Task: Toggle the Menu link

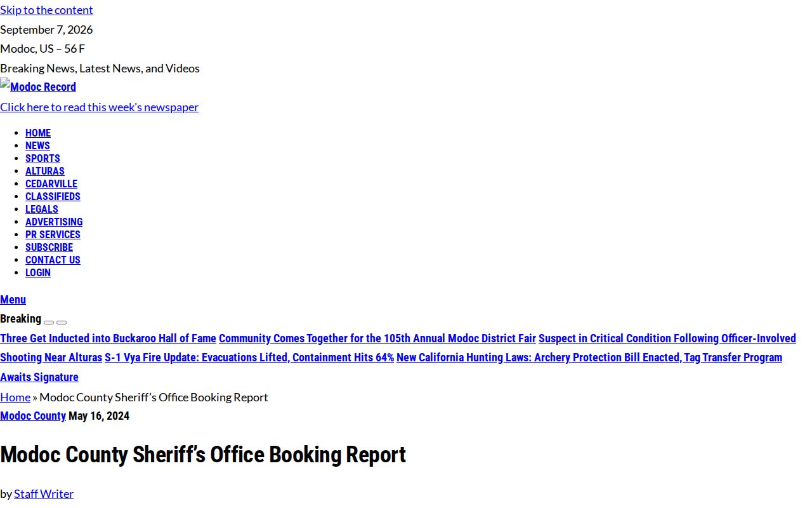Action: click(13, 300)
